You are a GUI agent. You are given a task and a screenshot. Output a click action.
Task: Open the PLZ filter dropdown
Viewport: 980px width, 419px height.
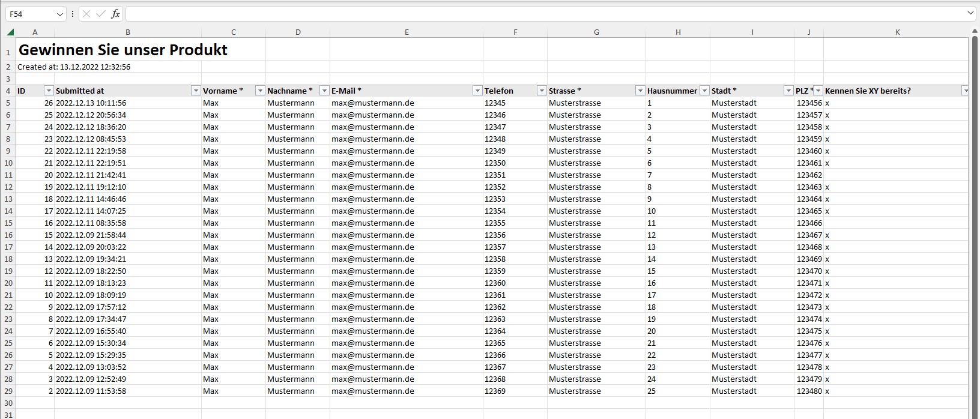point(818,91)
